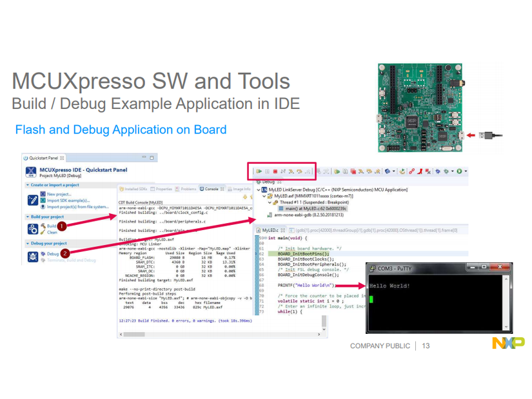Image resolution: width=532 pixels, height=399 pixels.
Task: Click the blue cube toolbar icon
Action: [x=388, y=171]
